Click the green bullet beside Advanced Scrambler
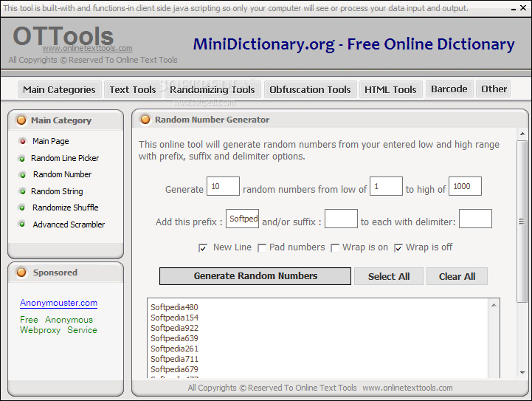This screenshot has width=532, height=401. tap(22, 224)
